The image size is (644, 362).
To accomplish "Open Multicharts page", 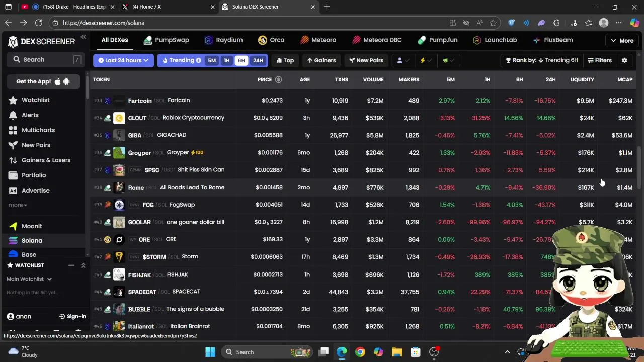I will [38, 130].
